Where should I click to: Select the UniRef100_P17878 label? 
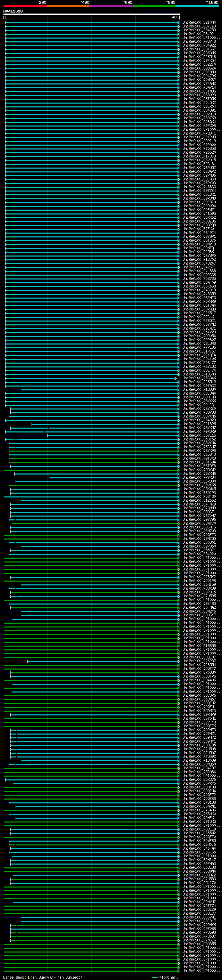point(199,156)
